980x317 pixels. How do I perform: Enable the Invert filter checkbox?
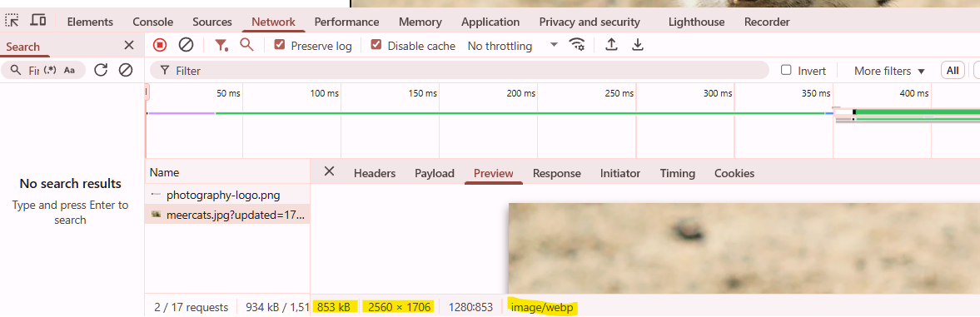(x=787, y=71)
